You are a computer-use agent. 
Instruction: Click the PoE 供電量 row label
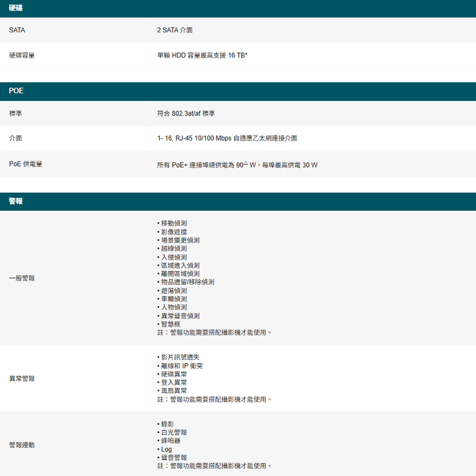coord(26,164)
